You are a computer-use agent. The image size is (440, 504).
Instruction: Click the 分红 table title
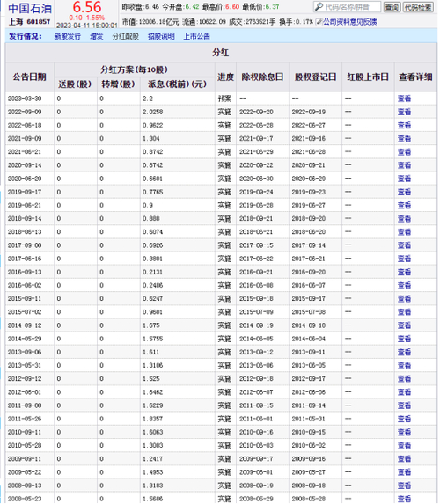click(221, 53)
